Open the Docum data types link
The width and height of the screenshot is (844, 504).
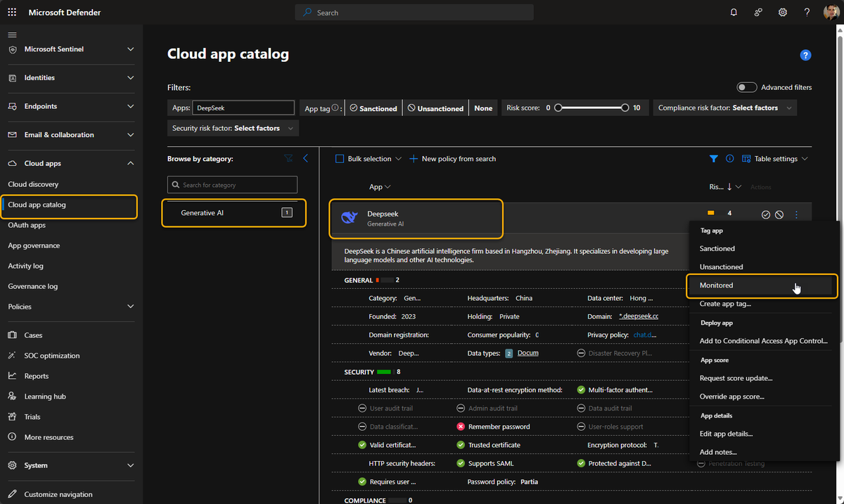[527, 353]
